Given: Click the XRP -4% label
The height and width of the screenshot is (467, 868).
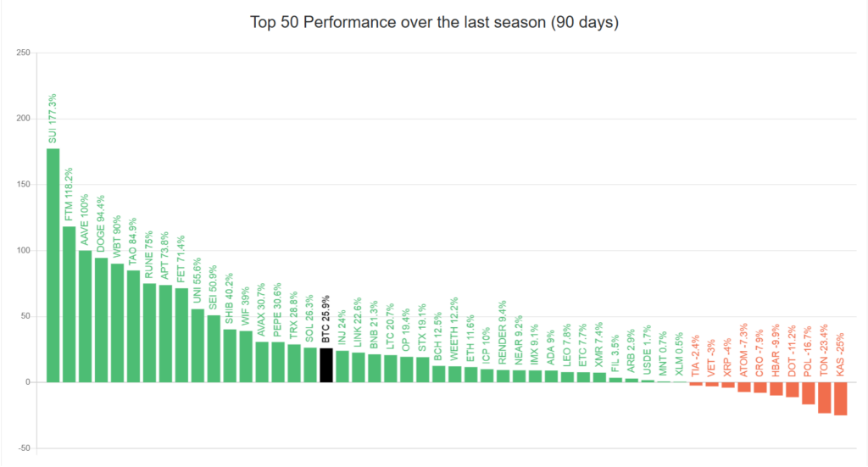Looking at the screenshot, I should click(x=728, y=356).
